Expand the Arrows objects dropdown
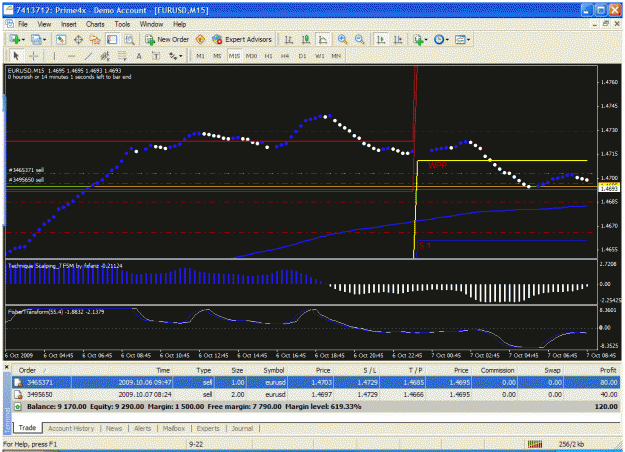The height and width of the screenshot is (452, 625). pos(181,57)
